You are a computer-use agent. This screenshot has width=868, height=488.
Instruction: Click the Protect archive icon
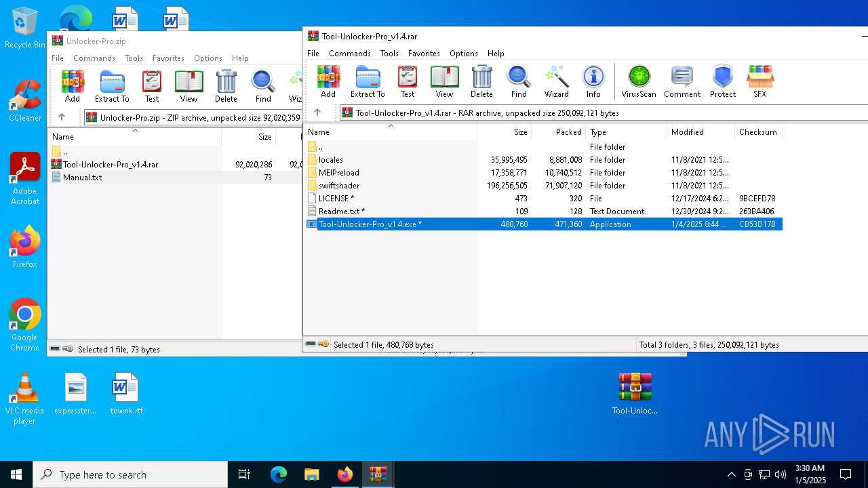pyautogui.click(x=723, y=82)
